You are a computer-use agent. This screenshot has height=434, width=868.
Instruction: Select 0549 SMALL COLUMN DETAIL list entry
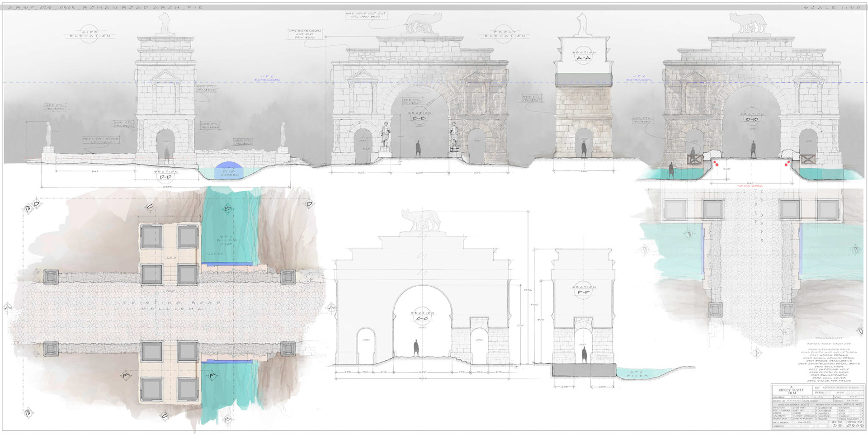pos(829,358)
